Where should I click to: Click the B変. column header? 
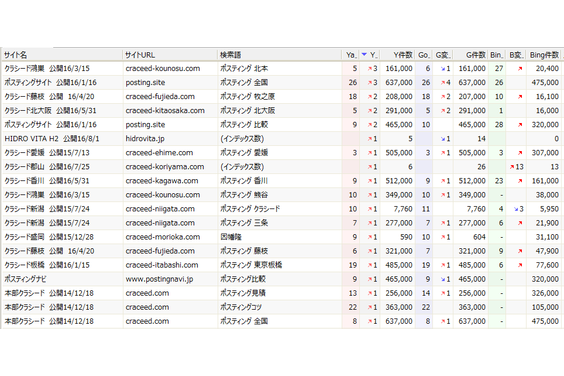pyautogui.click(x=516, y=55)
